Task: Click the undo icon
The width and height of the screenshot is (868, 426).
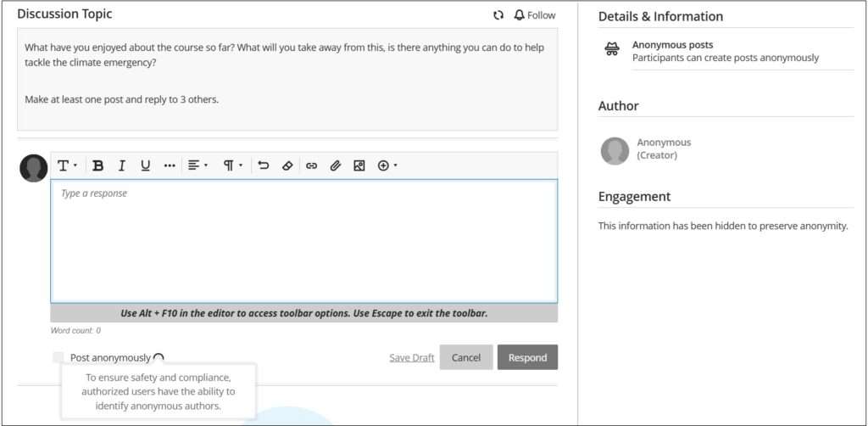Action: tap(264, 165)
